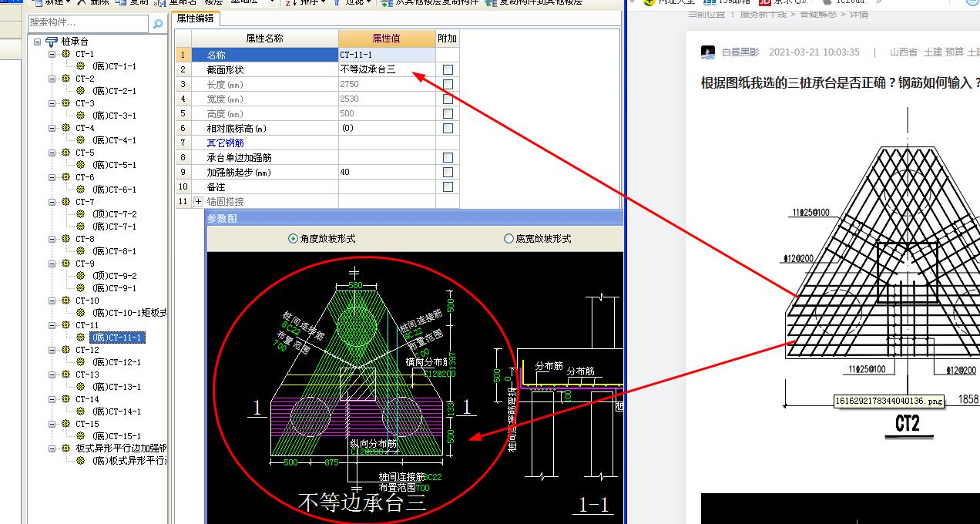Image resolution: width=980 pixels, height=524 pixels.
Task: Click the 属性名称 column header
Action: (264, 38)
